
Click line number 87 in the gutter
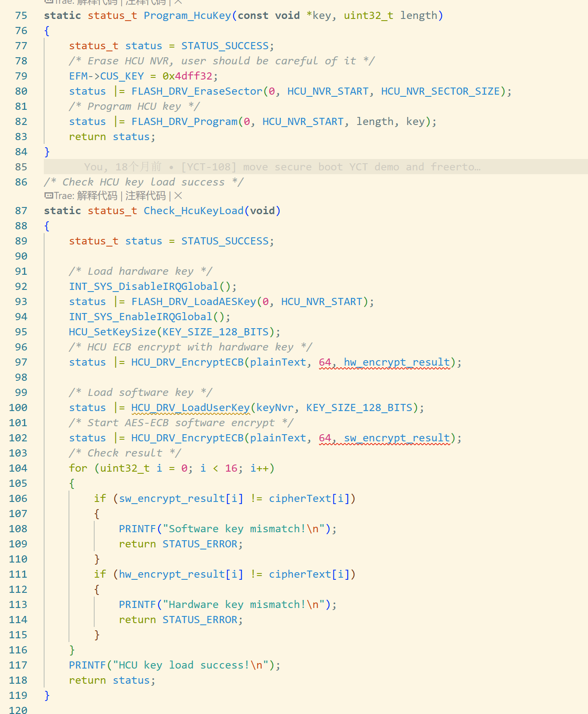click(x=21, y=211)
